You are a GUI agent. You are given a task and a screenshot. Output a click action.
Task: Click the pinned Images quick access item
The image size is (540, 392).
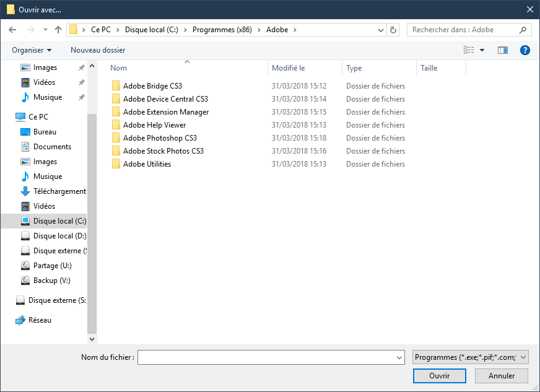tap(45, 68)
